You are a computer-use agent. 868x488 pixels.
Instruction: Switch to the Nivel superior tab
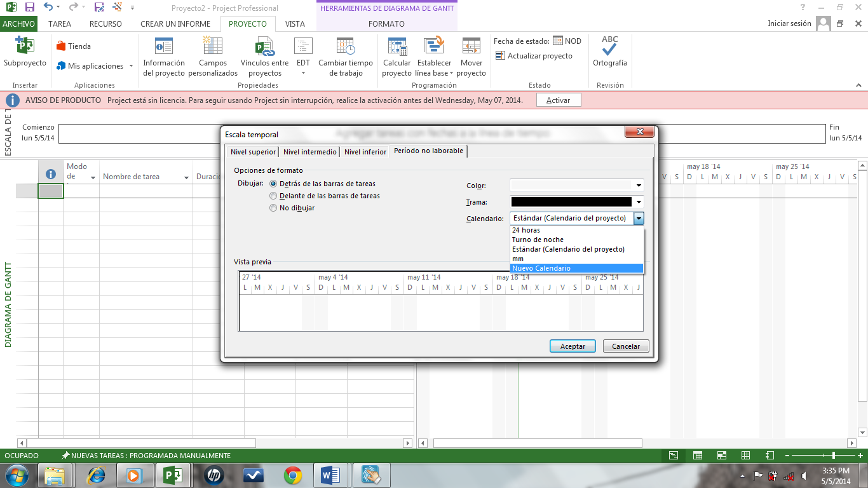click(x=253, y=152)
